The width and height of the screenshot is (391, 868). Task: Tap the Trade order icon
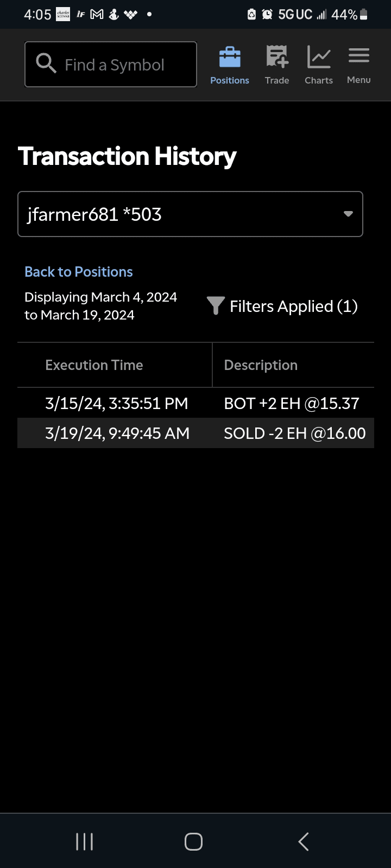click(x=277, y=58)
